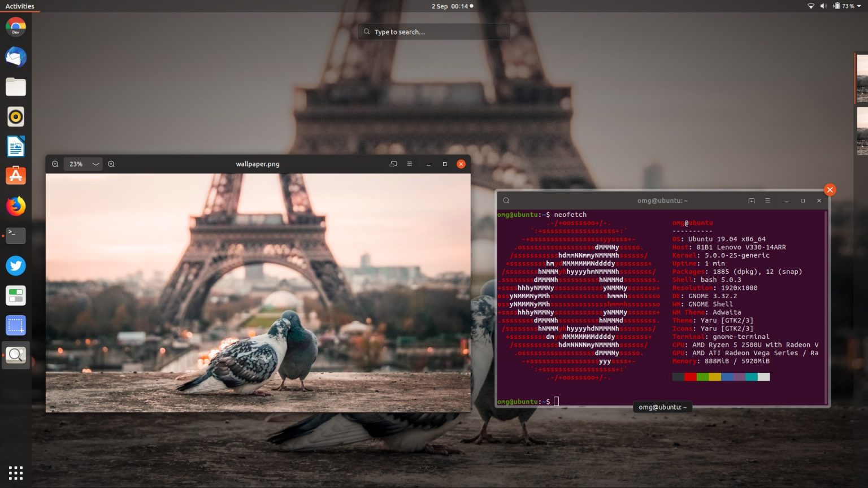Open search in the terminal header bar
868x488 pixels.
(506, 201)
